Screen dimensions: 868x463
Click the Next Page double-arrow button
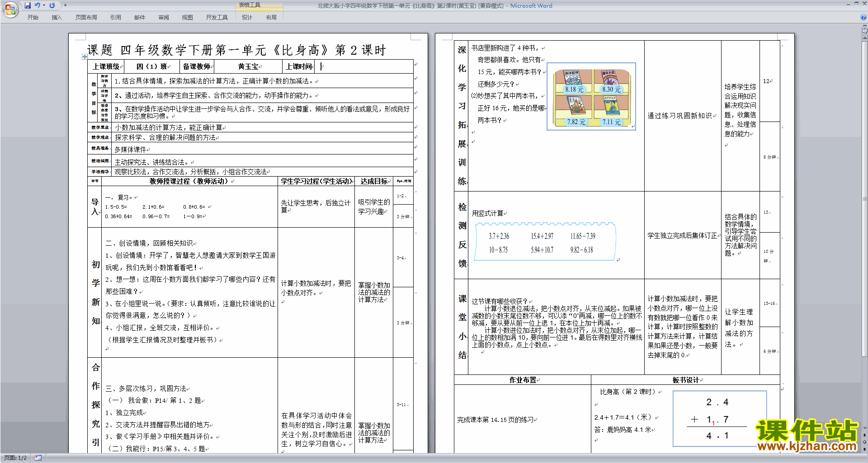pos(865,449)
